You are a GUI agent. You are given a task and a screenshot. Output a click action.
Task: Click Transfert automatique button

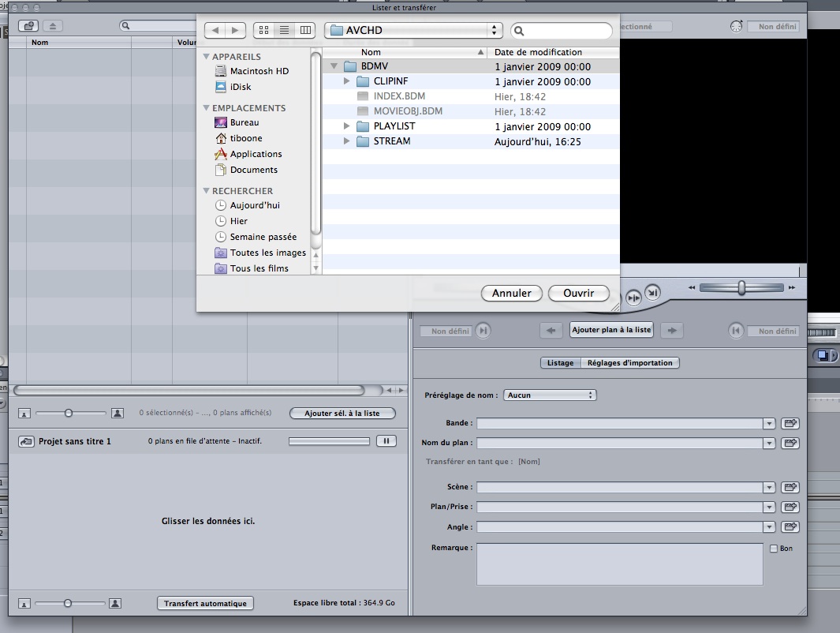[205, 603]
